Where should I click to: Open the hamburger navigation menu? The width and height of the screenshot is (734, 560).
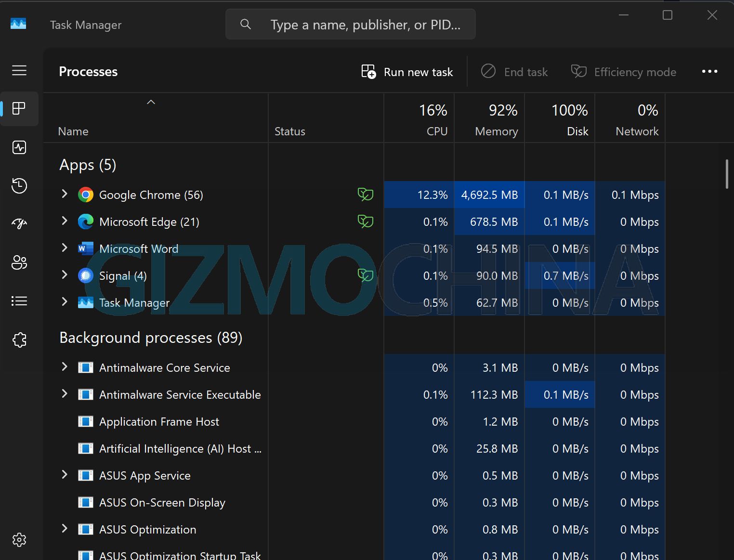pos(19,71)
